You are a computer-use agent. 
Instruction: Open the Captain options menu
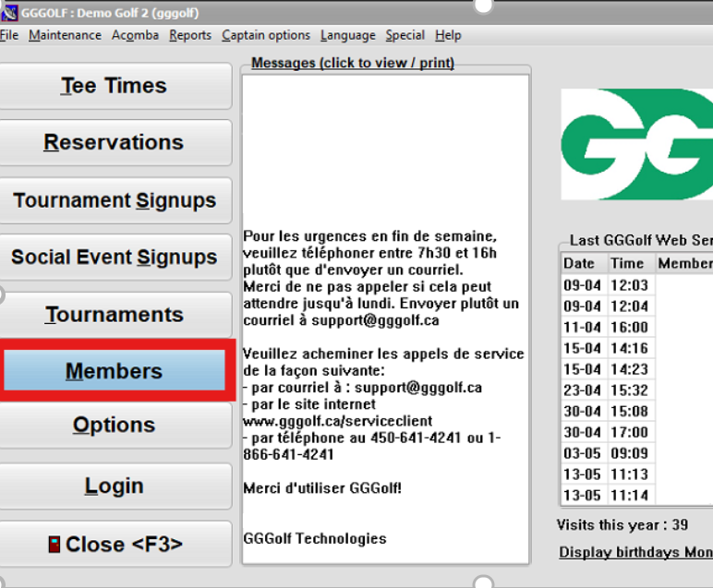pos(266,35)
